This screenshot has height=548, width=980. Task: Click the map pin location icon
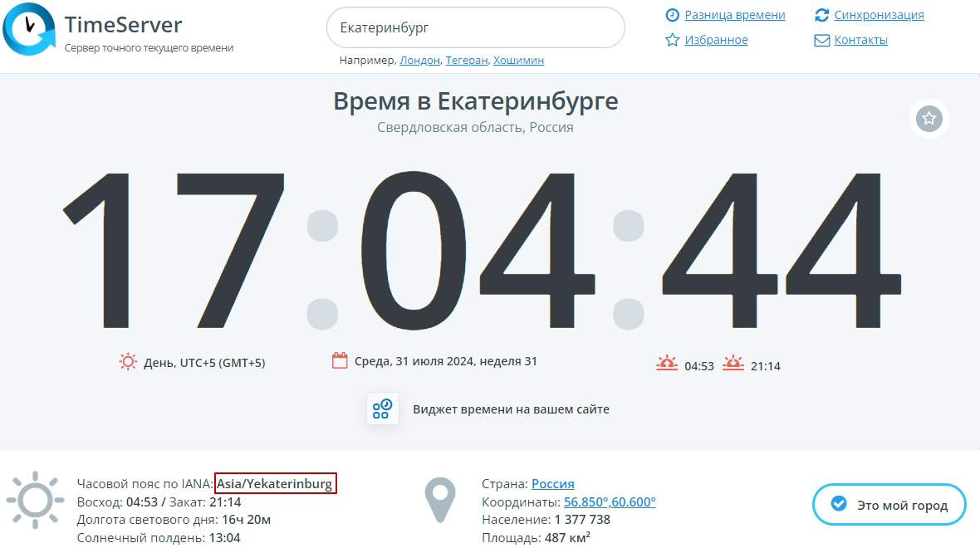point(442,498)
